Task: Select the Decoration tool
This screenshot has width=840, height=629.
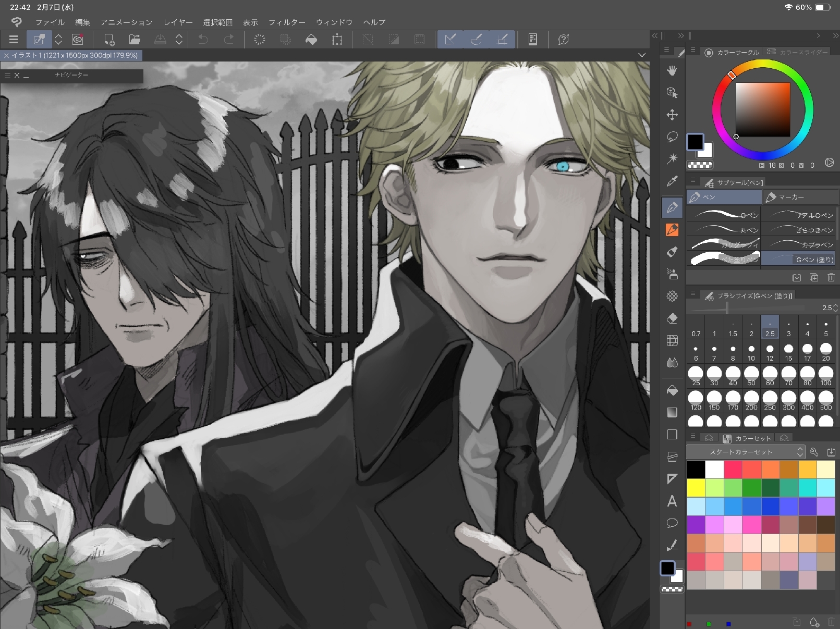Action: (x=672, y=296)
